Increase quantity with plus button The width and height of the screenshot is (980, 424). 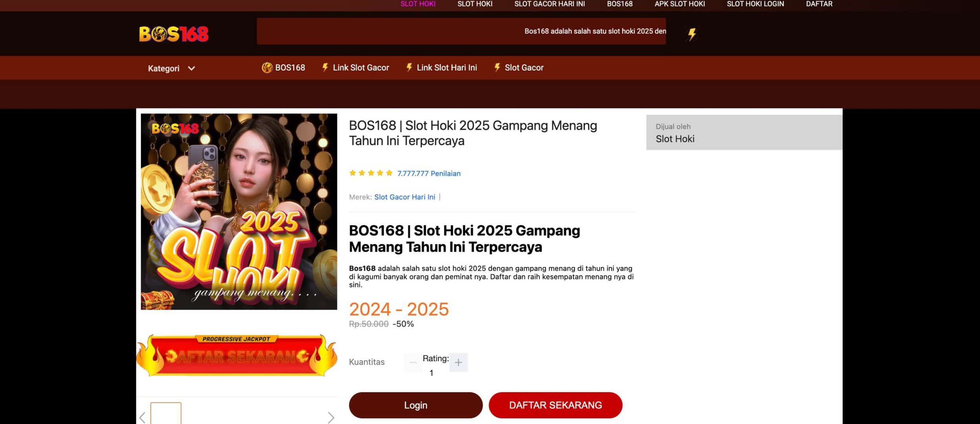tap(458, 362)
